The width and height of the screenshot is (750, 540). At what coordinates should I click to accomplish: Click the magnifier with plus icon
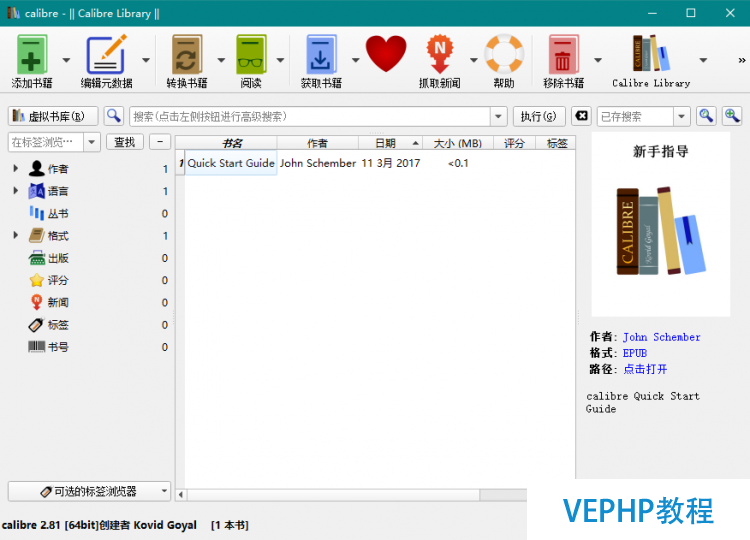(732, 116)
